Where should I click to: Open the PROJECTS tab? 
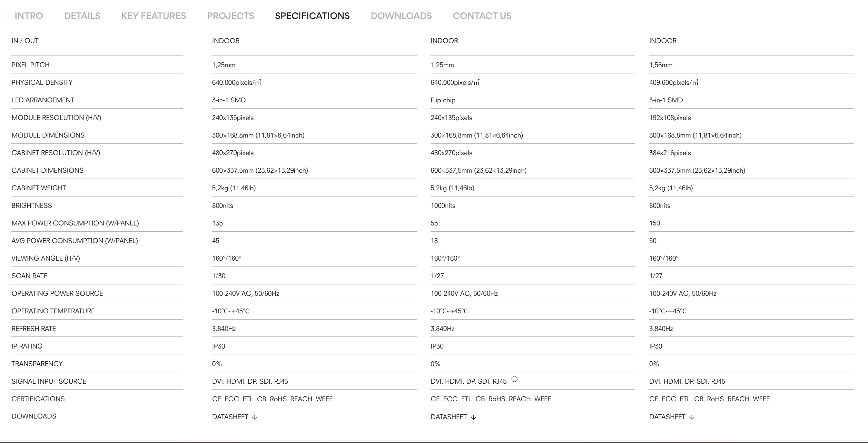click(x=230, y=16)
